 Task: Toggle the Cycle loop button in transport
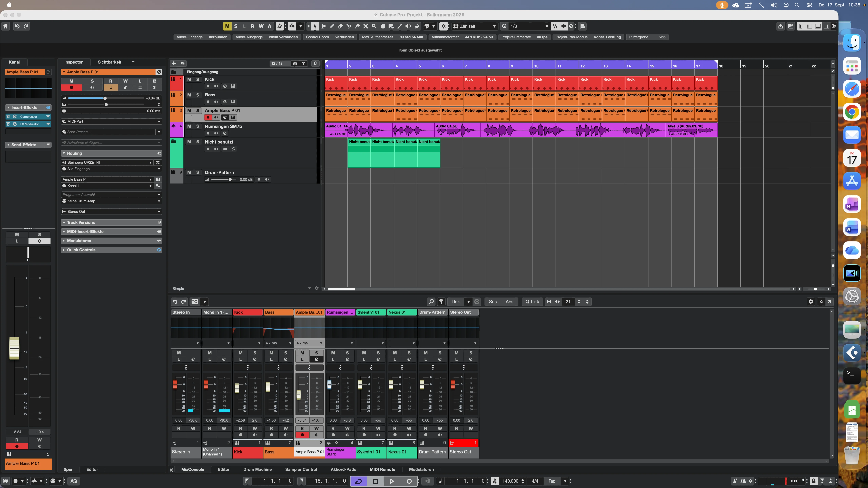coord(359,481)
